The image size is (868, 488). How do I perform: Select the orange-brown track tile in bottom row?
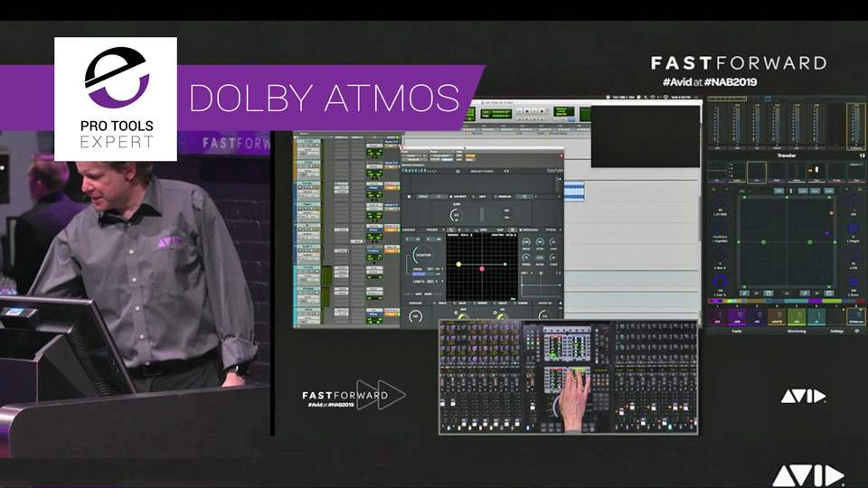click(x=777, y=316)
